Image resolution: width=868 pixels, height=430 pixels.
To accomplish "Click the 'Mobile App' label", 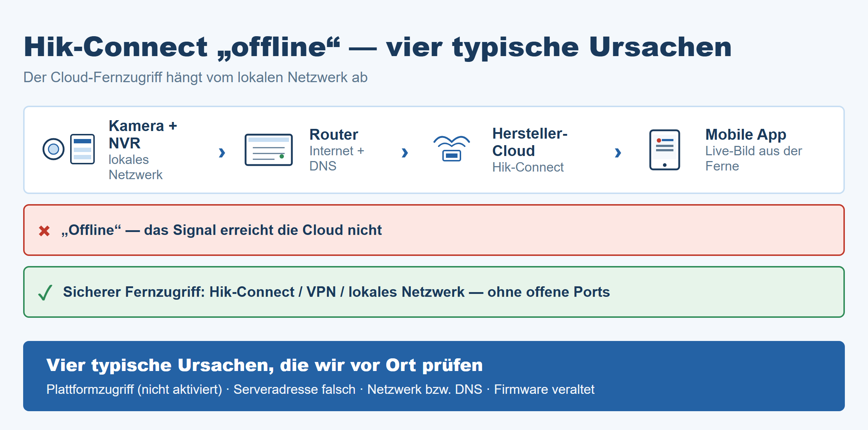I will (746, 135).
